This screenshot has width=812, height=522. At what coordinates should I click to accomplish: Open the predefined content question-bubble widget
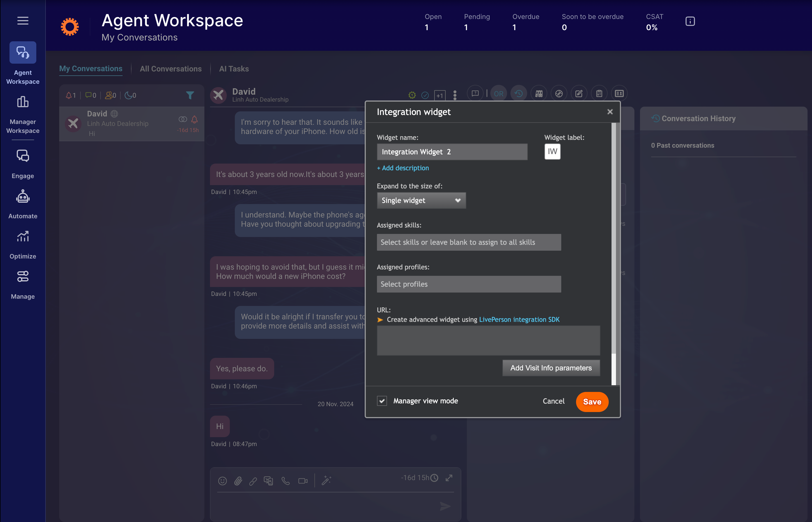click(x=475, y=94)
